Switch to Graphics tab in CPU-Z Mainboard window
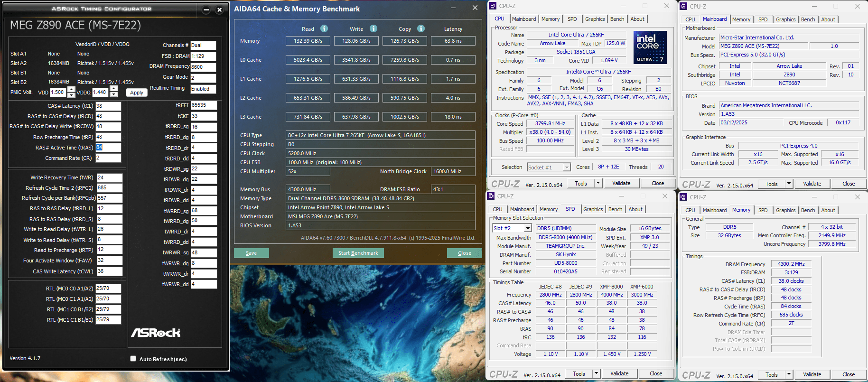The image size is (868, 382). pyautogui.click(x=786, y=19)
